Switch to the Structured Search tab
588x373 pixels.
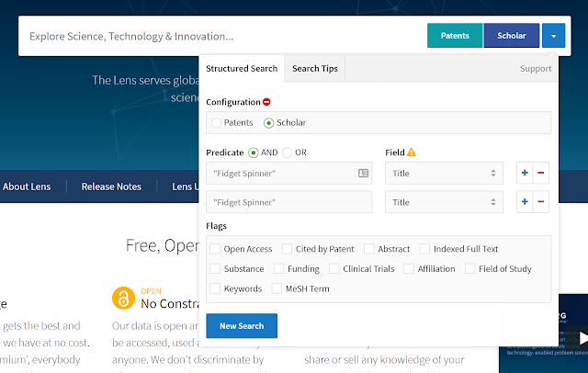pos(242,69)
